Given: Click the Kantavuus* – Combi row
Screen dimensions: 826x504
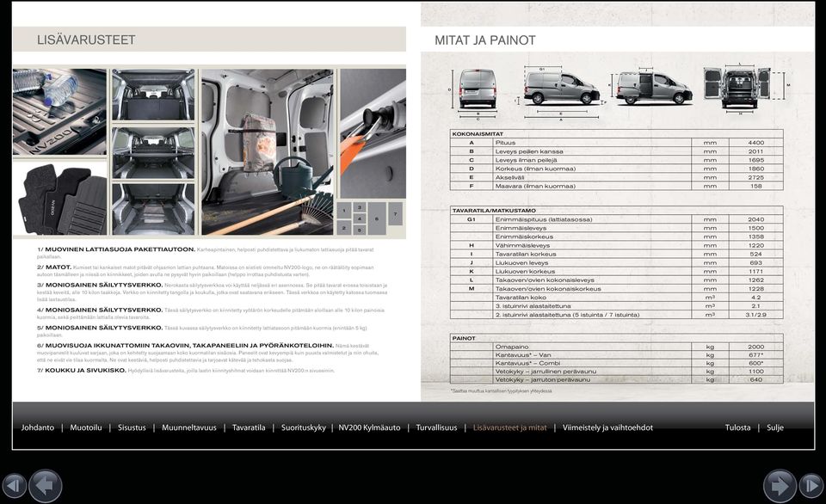Looking at the screenshot, I should [x=616, y=364].
